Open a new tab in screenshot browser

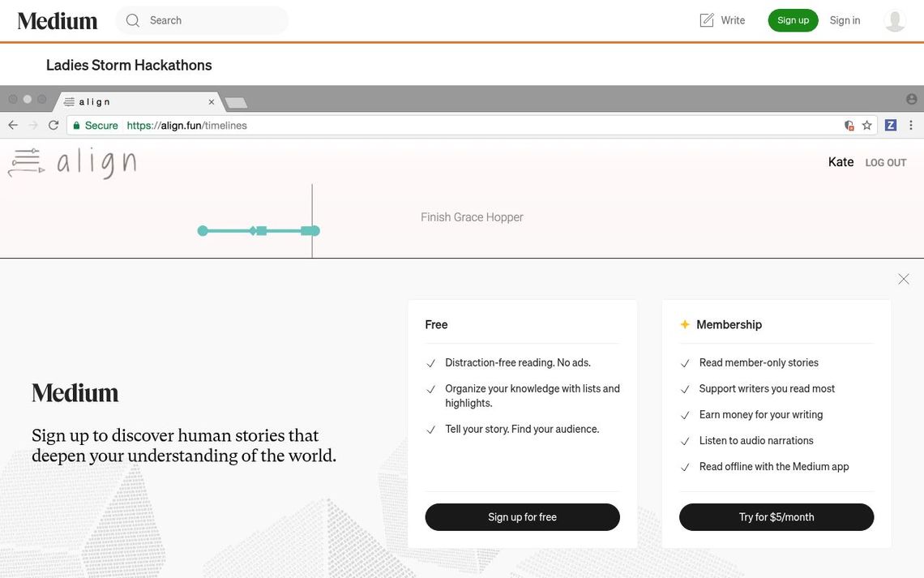[x=237, y=103]
